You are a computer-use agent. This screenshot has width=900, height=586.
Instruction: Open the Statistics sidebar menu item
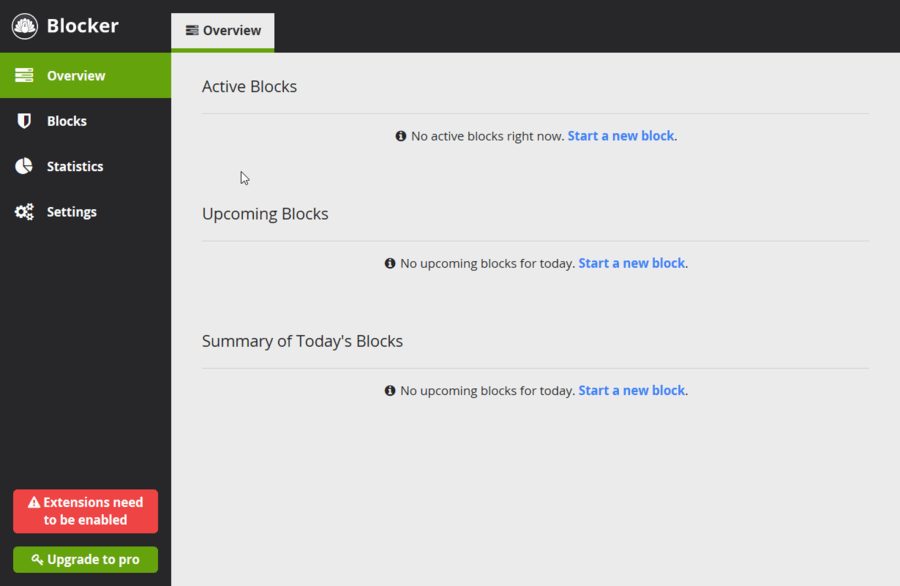pos(86,166)
